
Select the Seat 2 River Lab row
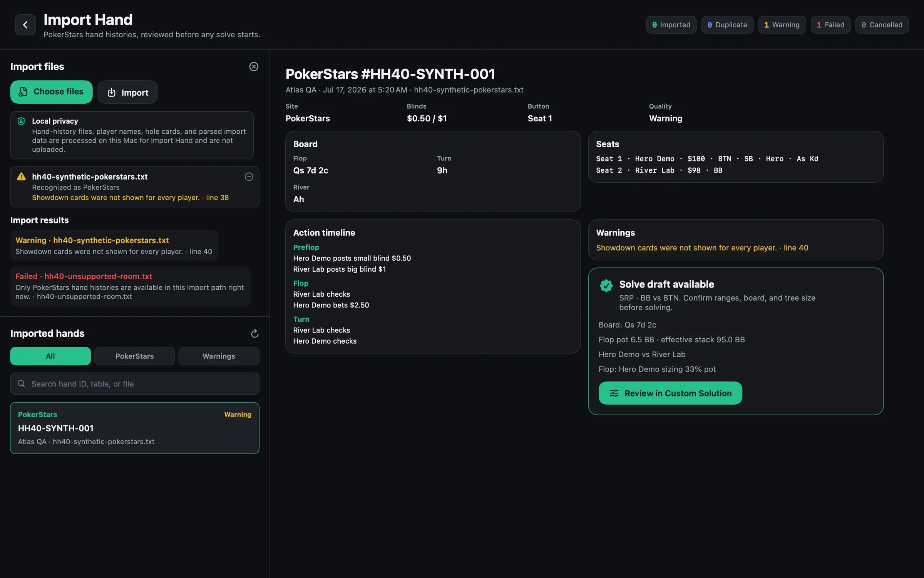pos(659,170)
